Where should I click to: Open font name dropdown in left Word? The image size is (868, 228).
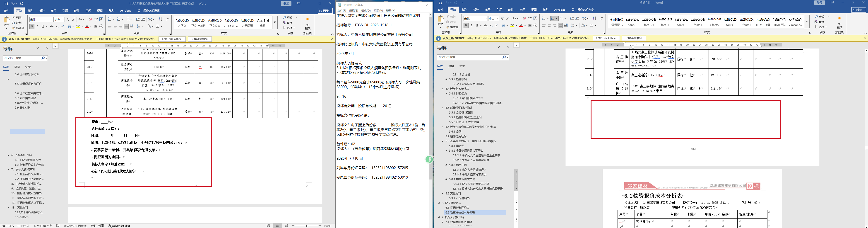[52, 19]
